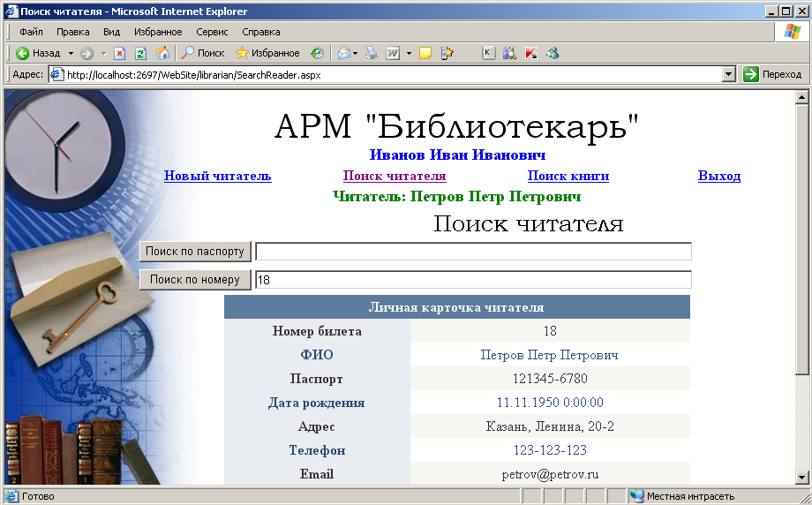812x505 pixels.
Task: Go to the home page icon
Action: [x=162, y=53]
